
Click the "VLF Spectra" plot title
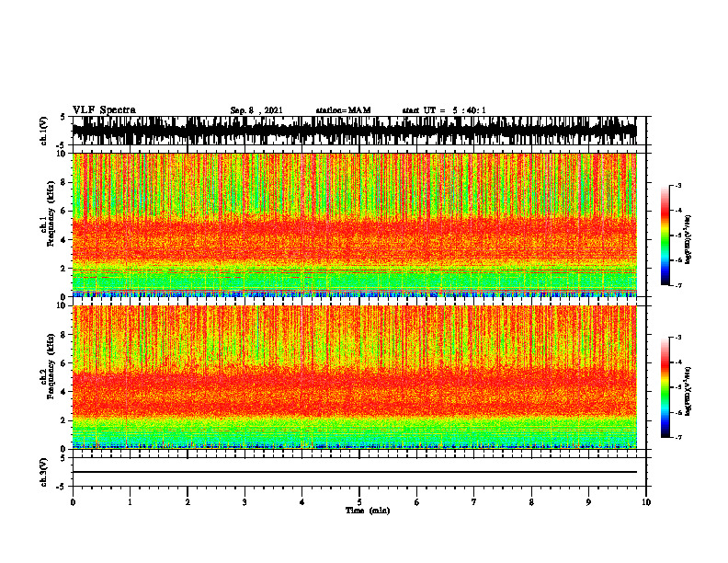(x=104, y=110)
